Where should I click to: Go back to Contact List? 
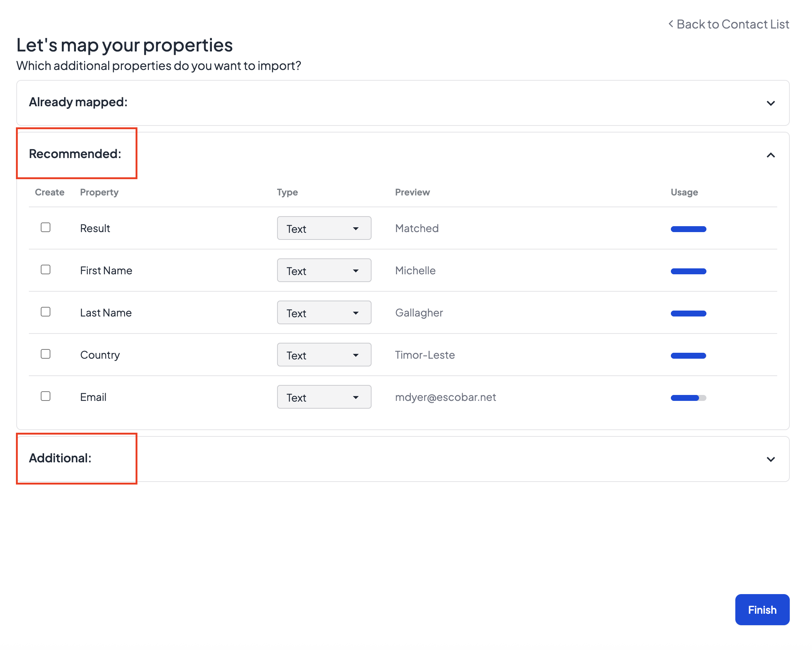(x=732, y=24)
